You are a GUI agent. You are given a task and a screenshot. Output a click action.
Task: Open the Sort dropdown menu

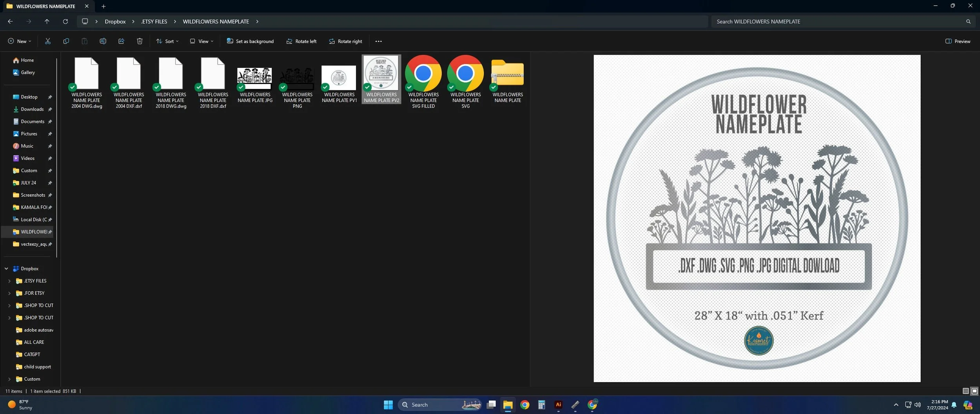click(x=167, y=41)
